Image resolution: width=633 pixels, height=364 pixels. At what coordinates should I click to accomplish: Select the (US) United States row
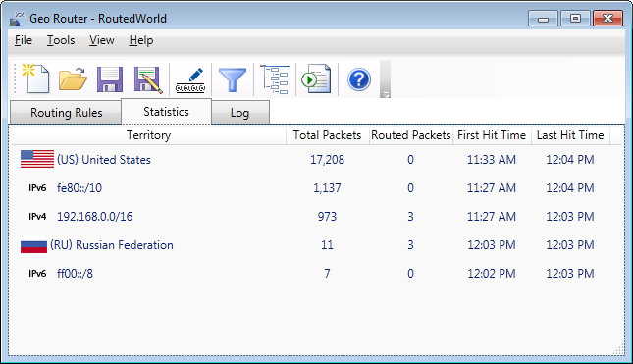click(x=316, y=159)
